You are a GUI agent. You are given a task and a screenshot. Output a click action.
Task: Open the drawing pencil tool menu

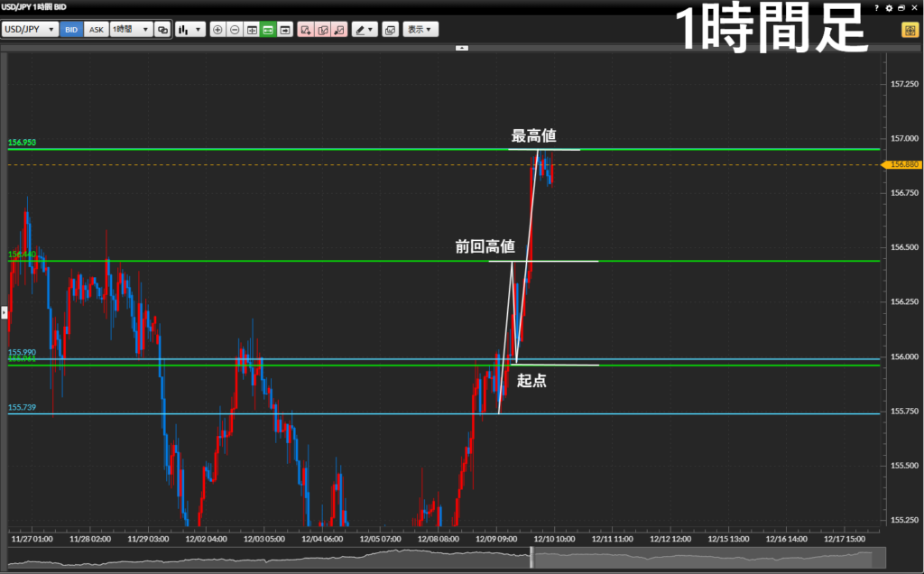(365, 30)
